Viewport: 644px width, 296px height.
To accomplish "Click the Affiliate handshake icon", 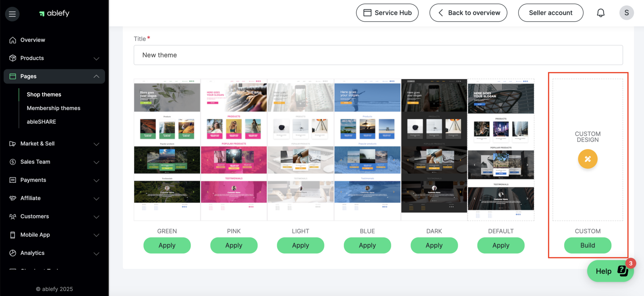I will (13, 198).
